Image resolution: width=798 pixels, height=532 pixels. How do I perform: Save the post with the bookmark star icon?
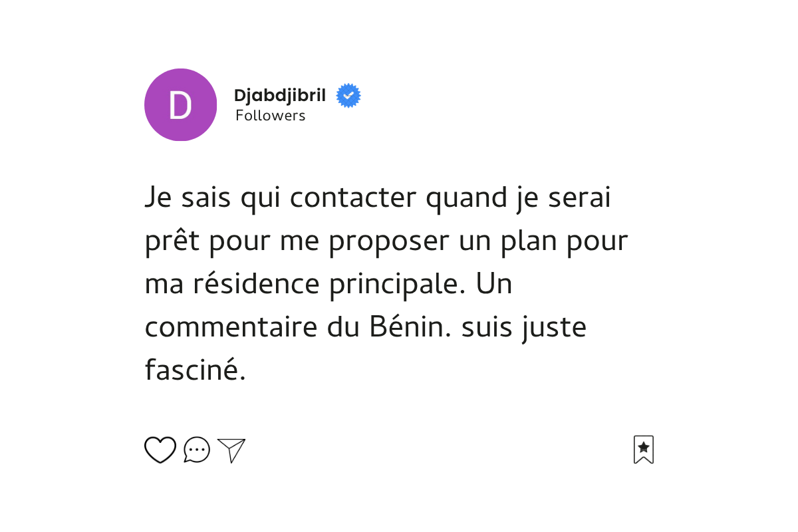point(644,450)
